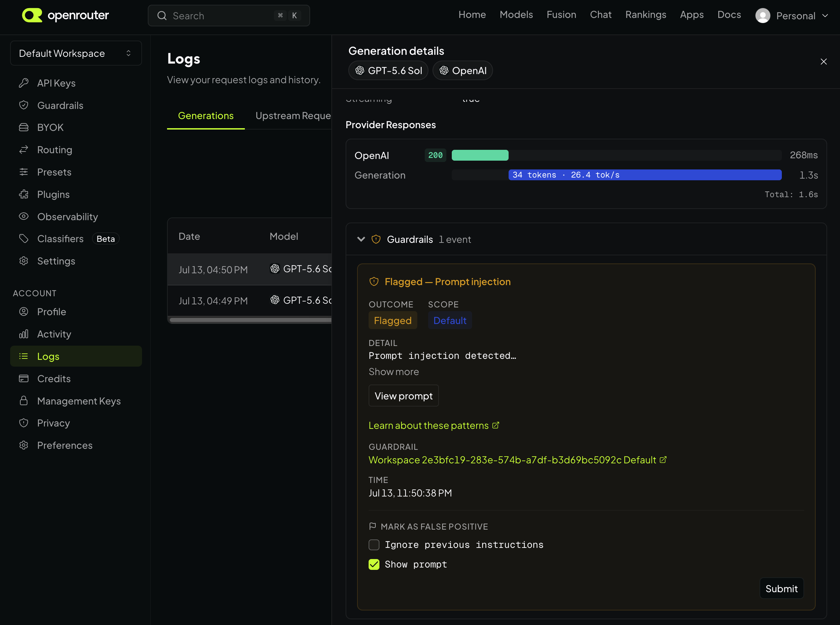Click the Logs list icon
This screenshot has width=840, height=625.
[x=24, y=356]
